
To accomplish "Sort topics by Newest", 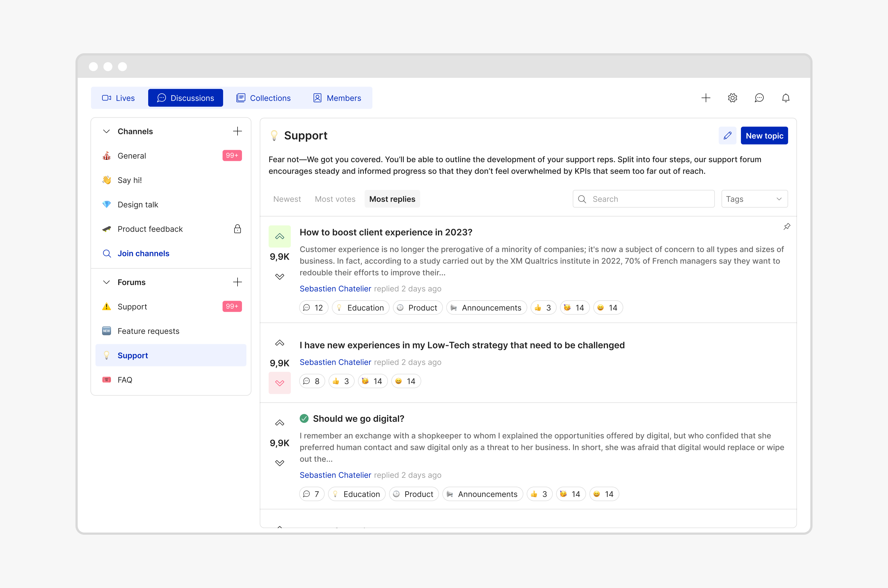I will 287,199.
